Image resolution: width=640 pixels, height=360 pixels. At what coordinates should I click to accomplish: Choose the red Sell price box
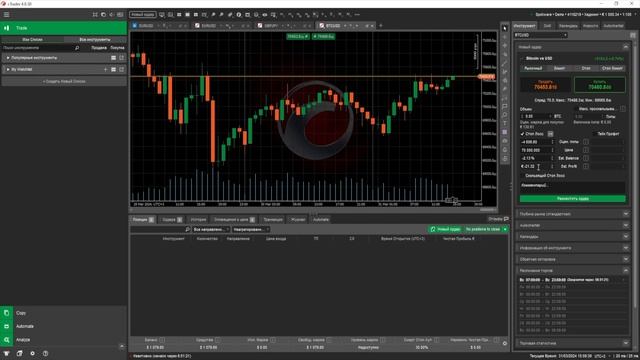(545, 85)
